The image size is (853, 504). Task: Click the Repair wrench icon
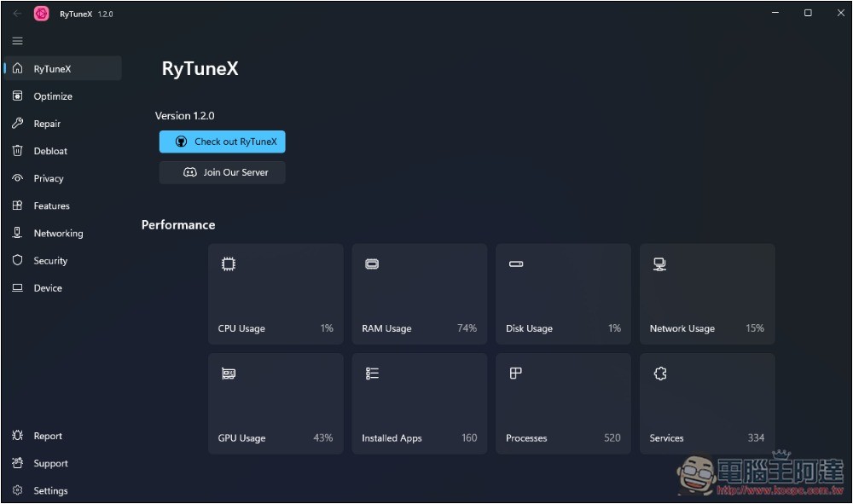pyautogui.click(x=17, y=124)
